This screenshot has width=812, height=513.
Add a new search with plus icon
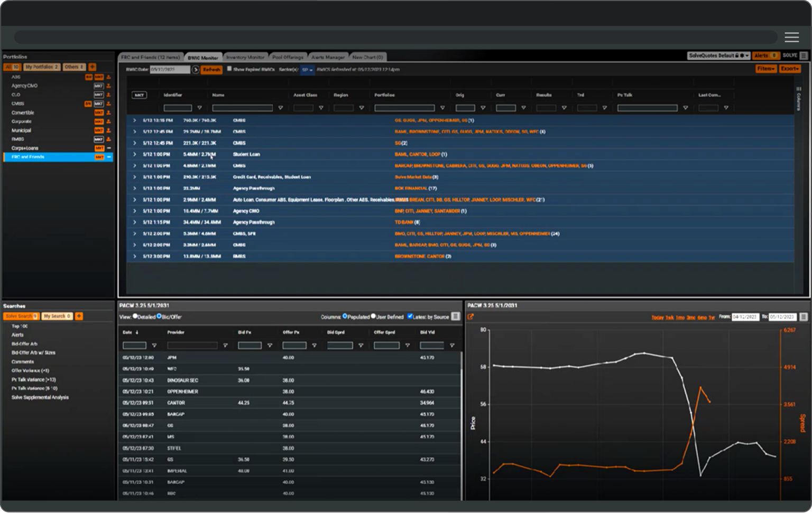click(x=79, y=316)
